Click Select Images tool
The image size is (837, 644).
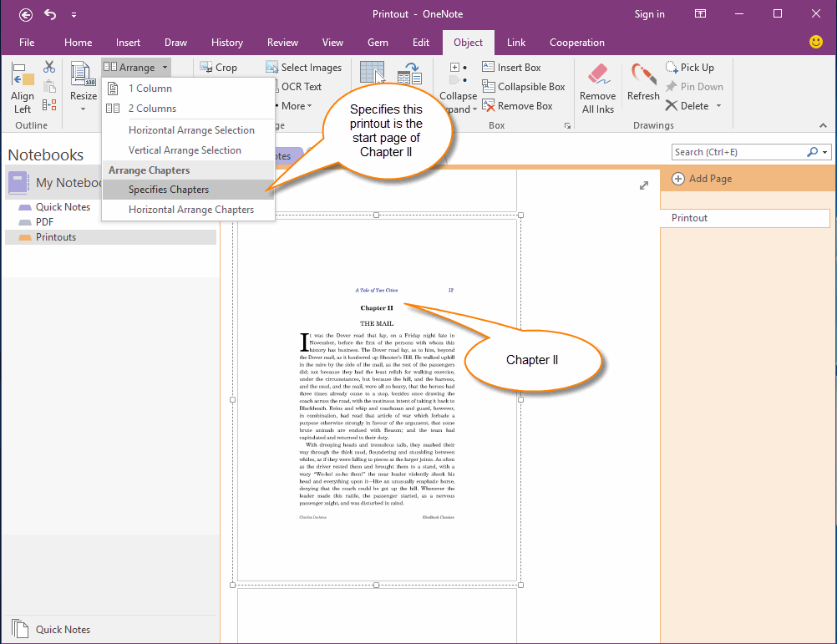304,67
